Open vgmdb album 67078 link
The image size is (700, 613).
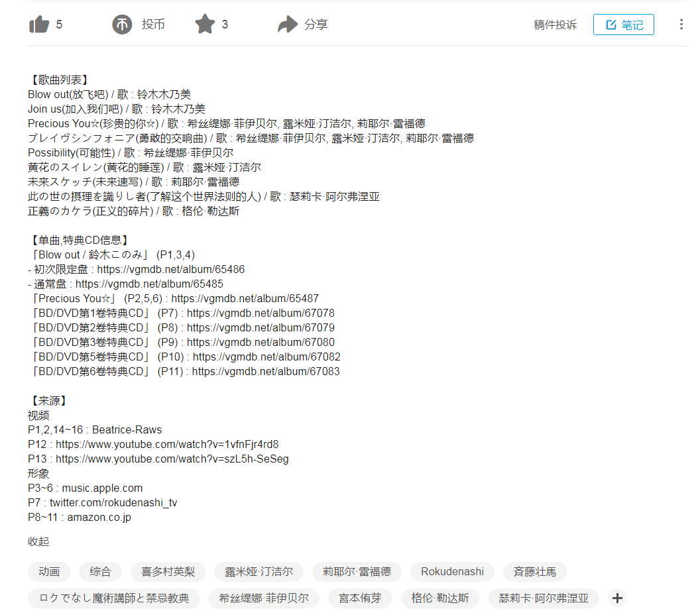click(x=261, y=313)
